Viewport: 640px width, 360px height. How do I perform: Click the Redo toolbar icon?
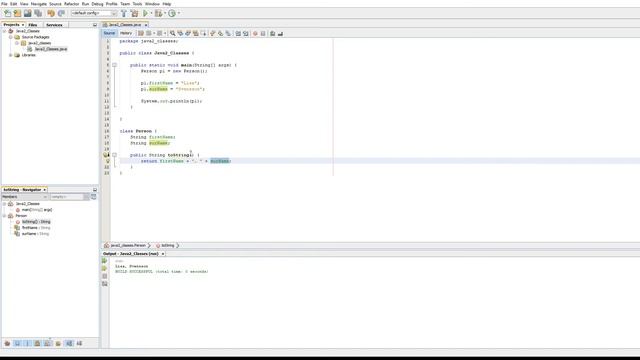pos(61,13)
